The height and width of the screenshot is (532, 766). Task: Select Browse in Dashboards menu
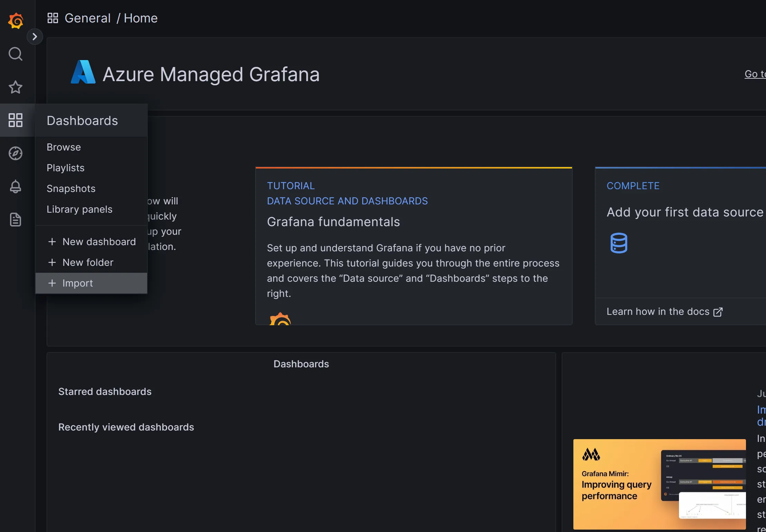click(x=64, y=147)
